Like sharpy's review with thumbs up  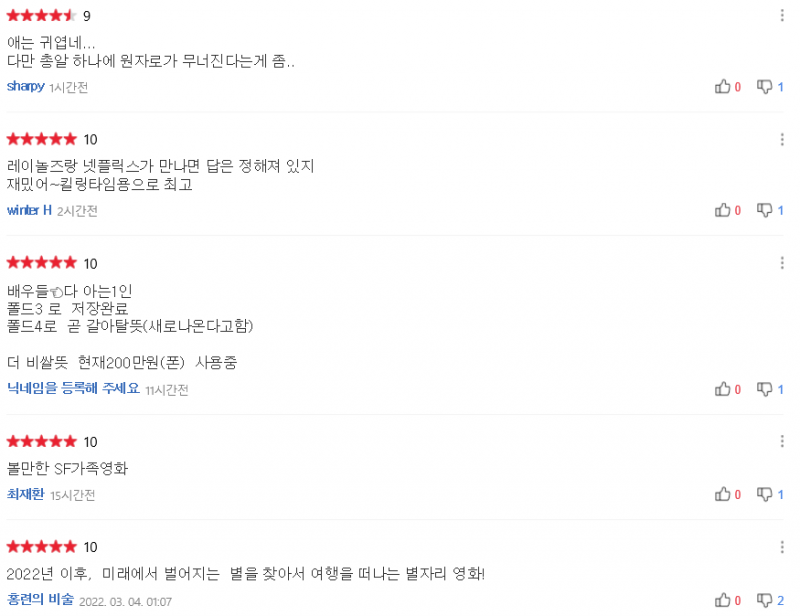[722, 87]
